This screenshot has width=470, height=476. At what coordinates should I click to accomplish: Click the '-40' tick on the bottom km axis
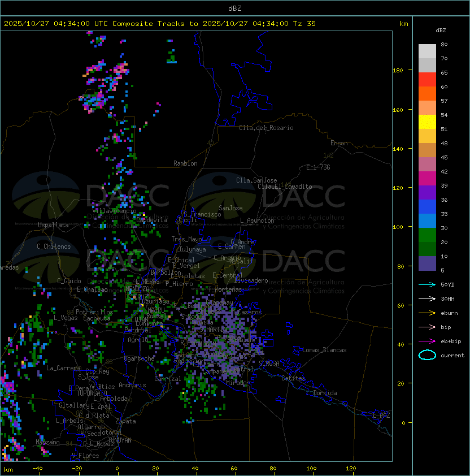[x=37, y=469]
